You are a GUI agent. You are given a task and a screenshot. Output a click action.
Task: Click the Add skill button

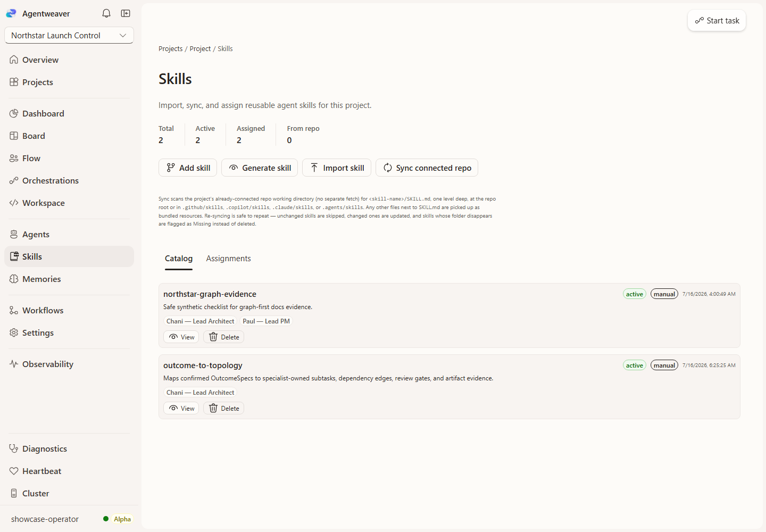[188, 168]
